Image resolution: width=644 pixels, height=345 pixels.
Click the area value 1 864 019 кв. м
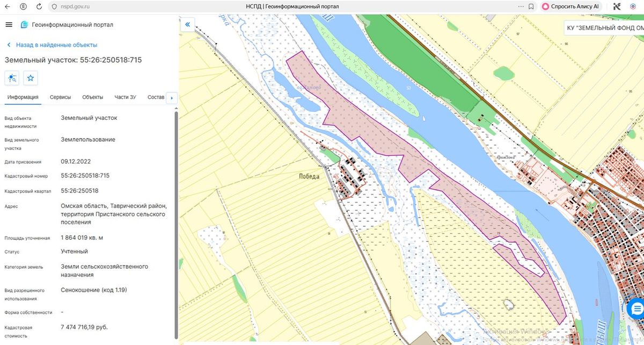[x=82, y=238]
